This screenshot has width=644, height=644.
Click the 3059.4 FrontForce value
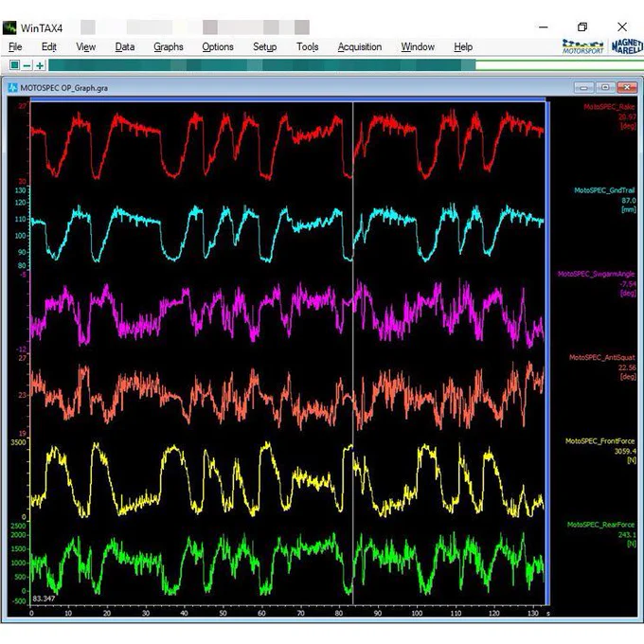point(625,451)
